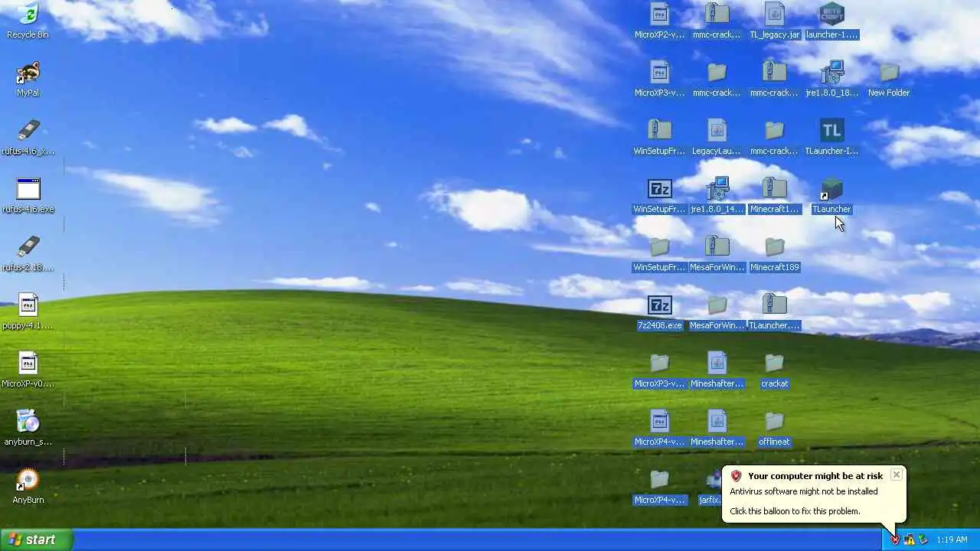Select the WinSetupFr zip archive icon
Screen dimensions: 980x551
pos(659,137)
